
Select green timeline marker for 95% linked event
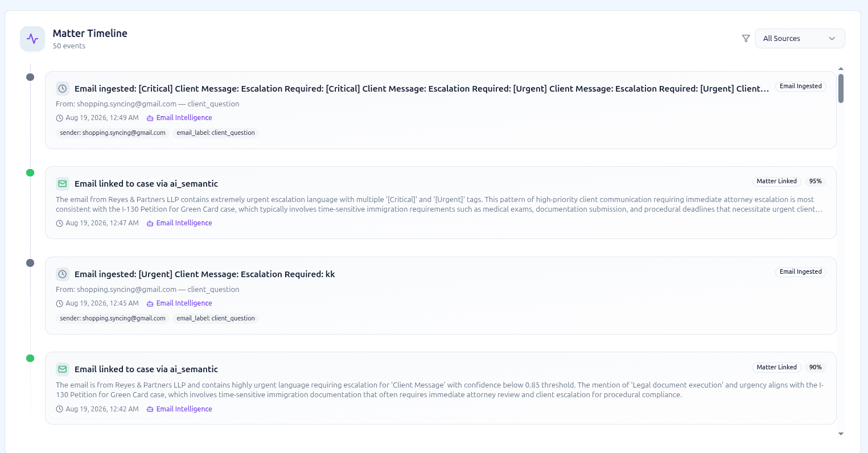point(30,172)
